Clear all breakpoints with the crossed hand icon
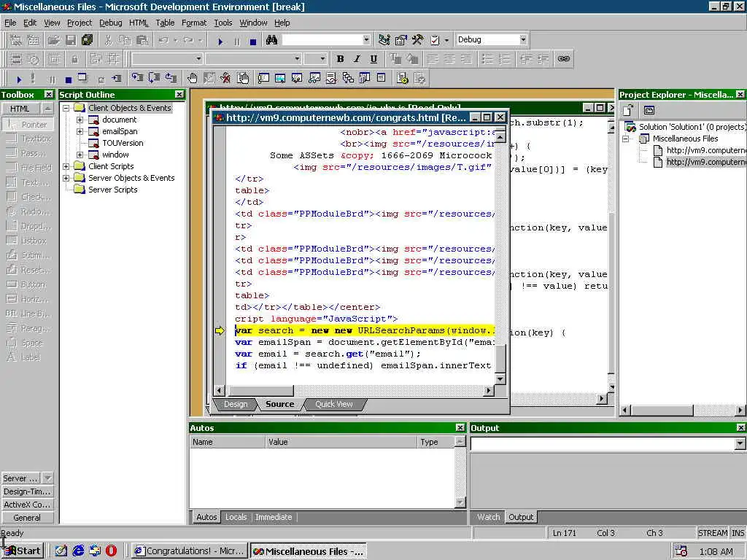The height and width of the screenshot is (560, 747). coord(225,77)
